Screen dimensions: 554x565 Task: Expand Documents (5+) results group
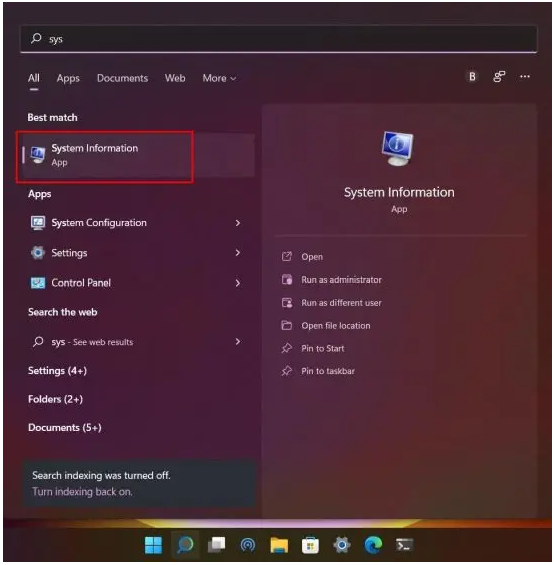click(65, 428)
